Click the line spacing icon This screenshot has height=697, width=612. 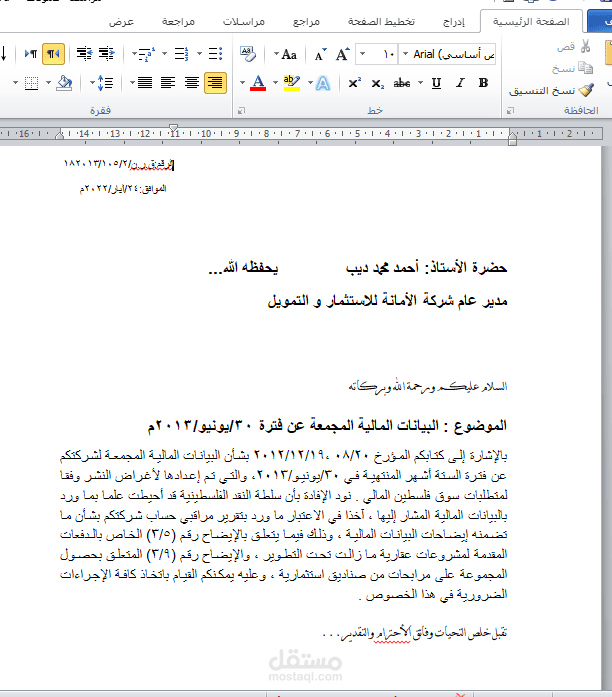tap(105, 83)
